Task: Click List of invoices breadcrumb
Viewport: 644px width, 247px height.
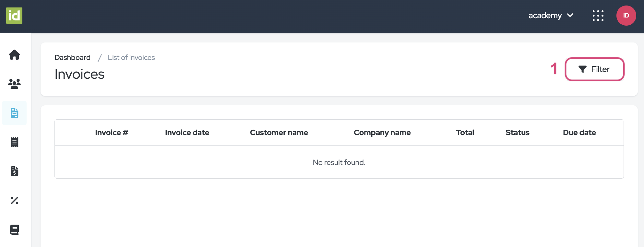Action: (x=131, y=57)
